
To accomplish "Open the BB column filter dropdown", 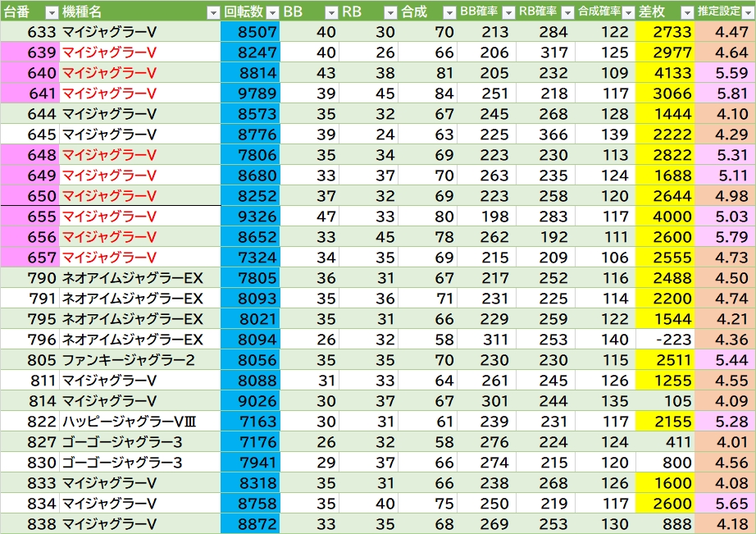I will (330, 11).
